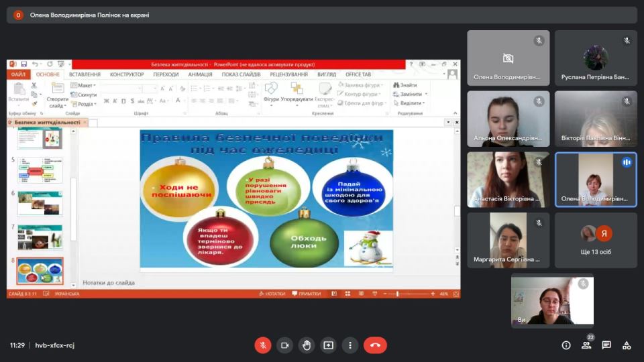
Task: Switch to the ВСТАВЛЕННЯ ribbon tab
Action: [85, 74]
